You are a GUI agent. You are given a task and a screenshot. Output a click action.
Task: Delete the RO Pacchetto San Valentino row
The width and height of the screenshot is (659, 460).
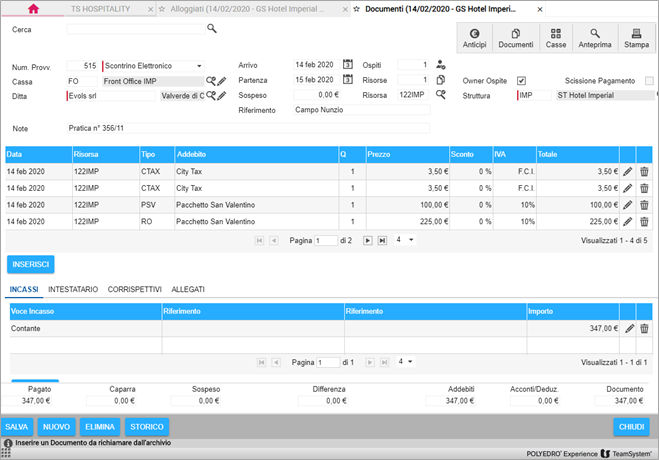(644, 221)
